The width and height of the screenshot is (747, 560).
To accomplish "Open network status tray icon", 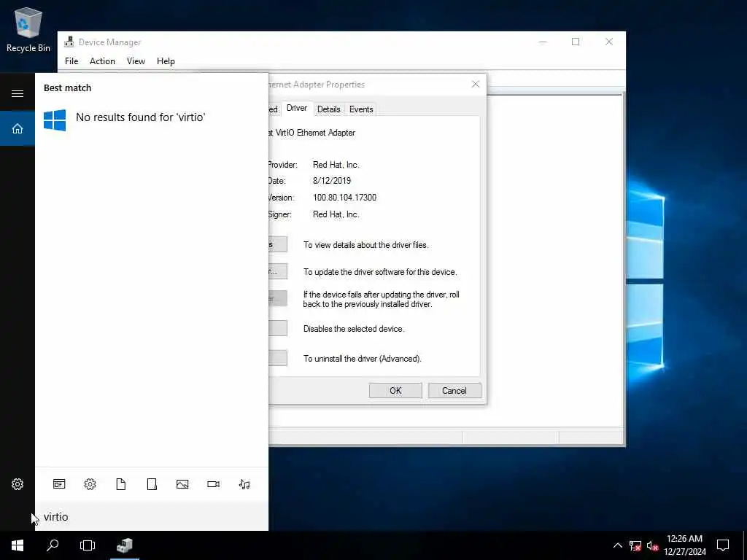I will (x=635, y=545).
